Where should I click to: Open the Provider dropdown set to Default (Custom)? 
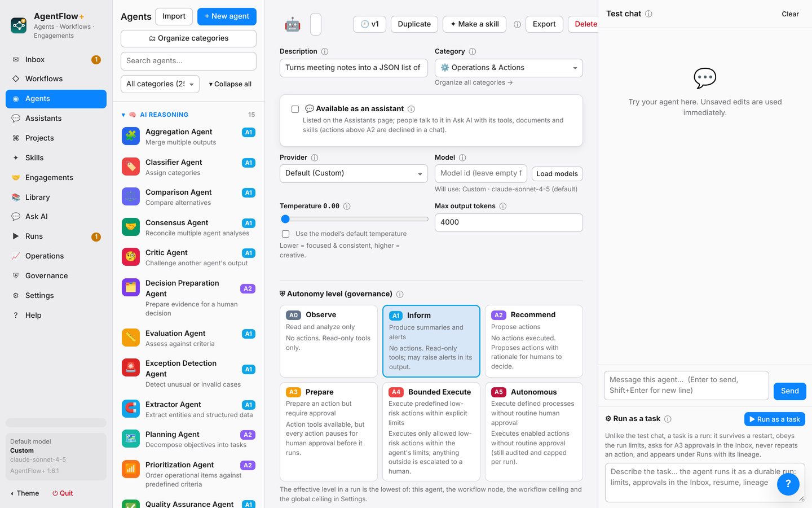(354, 173)
